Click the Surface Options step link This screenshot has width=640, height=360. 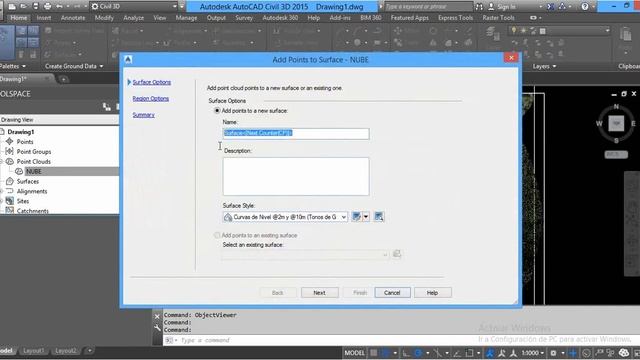click(152, 82)
